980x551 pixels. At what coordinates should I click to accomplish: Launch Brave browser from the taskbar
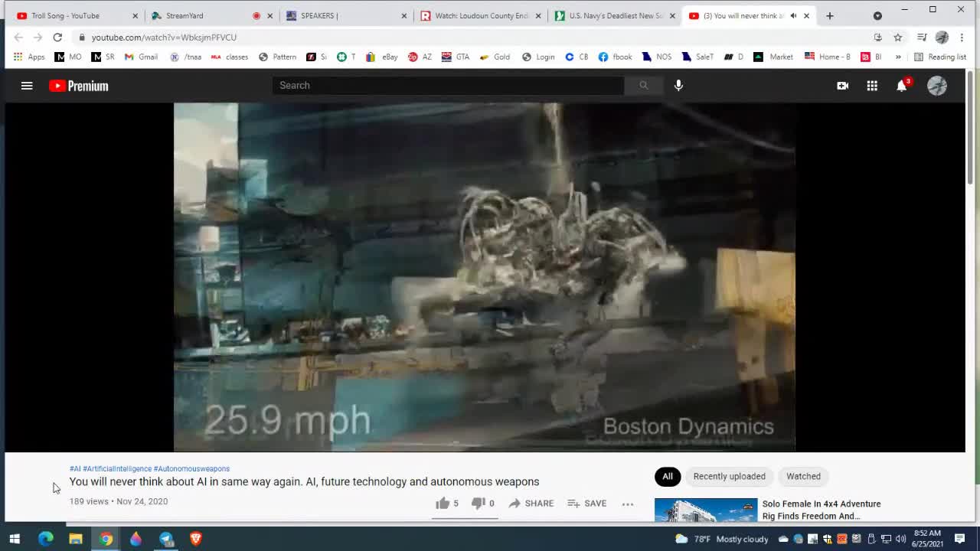[x=196, y=539]
